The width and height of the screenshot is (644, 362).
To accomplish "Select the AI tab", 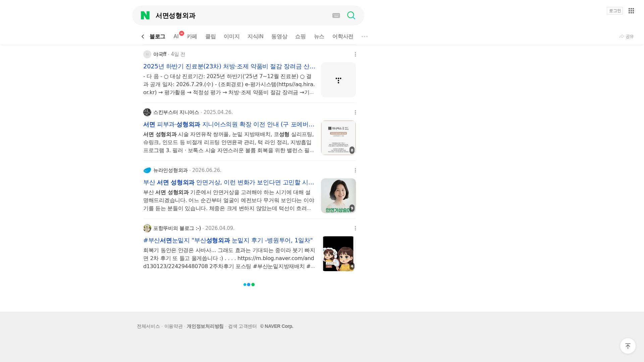I will pyautogui.click(x=176, y=37).
